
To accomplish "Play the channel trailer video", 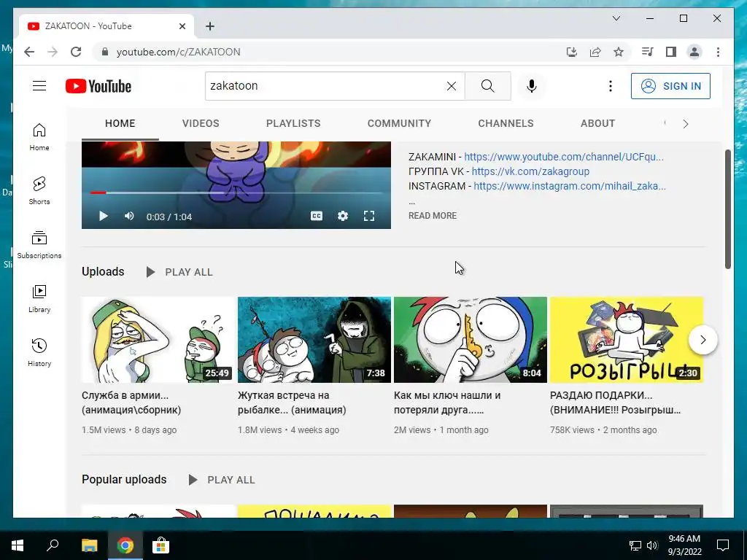I will (104, 216).
